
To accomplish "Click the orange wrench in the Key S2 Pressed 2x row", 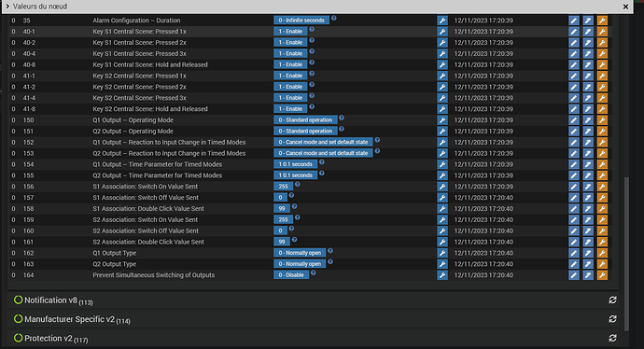I will tap(602, 87).
